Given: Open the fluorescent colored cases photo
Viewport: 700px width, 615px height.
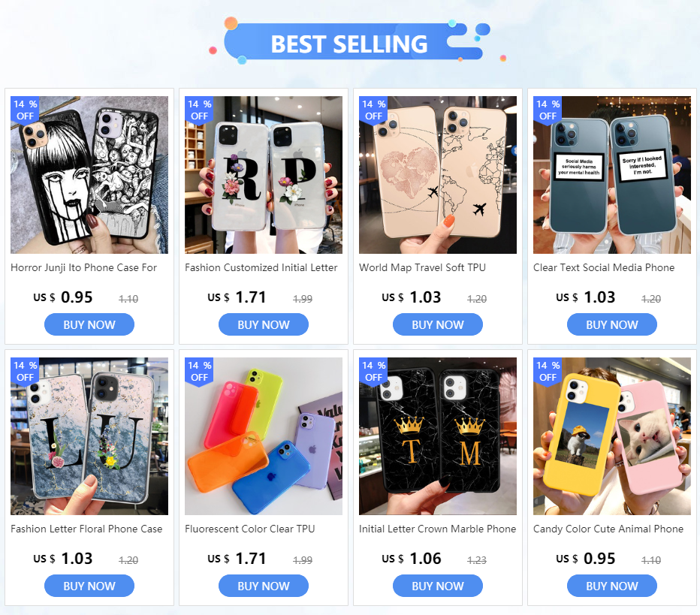Looking at the screenshot, I should pyautogui.click(x=264, y=436).
